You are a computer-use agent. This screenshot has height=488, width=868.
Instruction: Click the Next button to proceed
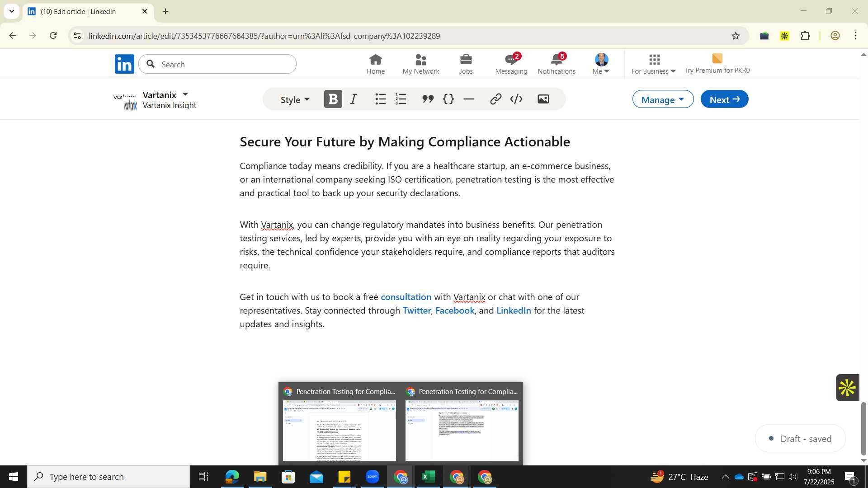pos(724,99)
